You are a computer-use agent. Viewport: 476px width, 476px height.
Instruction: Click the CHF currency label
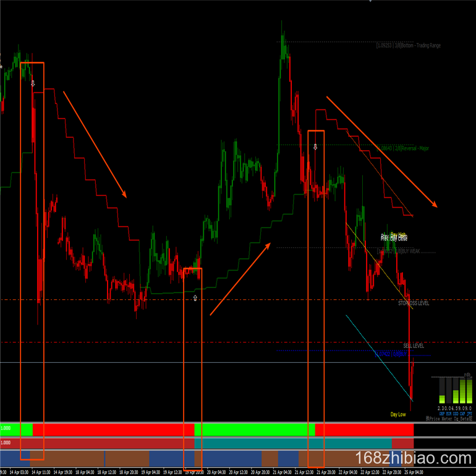[462, 414]
